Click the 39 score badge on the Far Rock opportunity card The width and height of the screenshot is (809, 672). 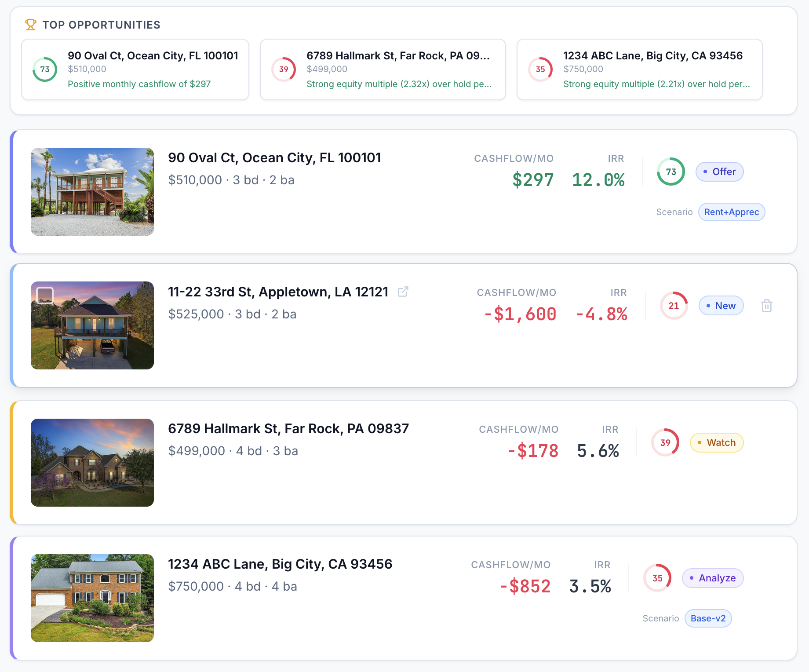pyautogui.click(x=284, y=69)
